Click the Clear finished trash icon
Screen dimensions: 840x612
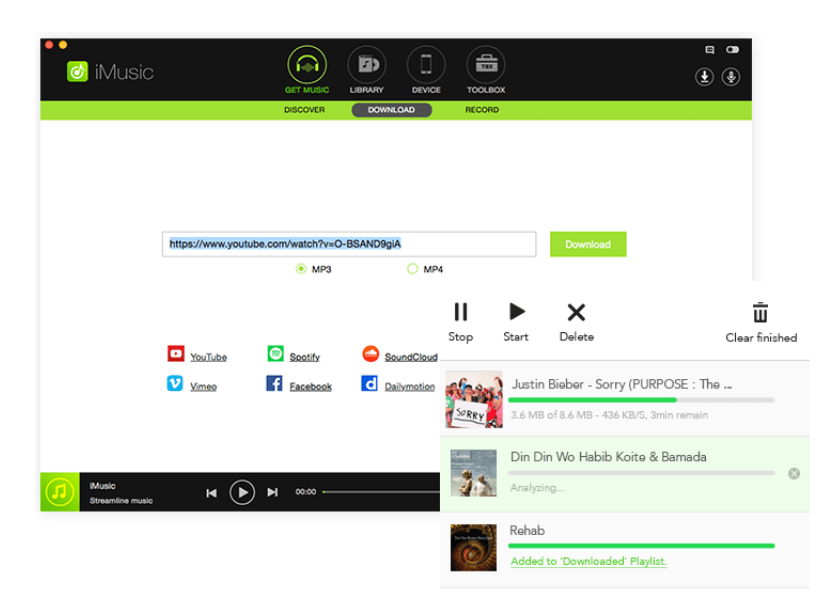tap(760, 312)
